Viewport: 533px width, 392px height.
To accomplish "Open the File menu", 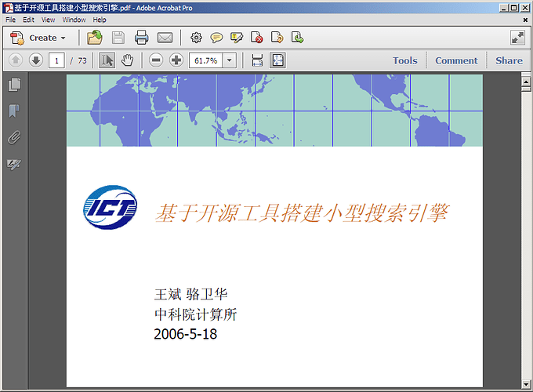I will (10, 20).
